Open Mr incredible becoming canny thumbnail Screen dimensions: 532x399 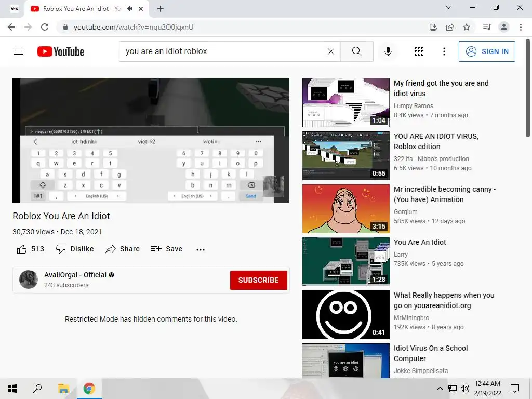[345, 209]
